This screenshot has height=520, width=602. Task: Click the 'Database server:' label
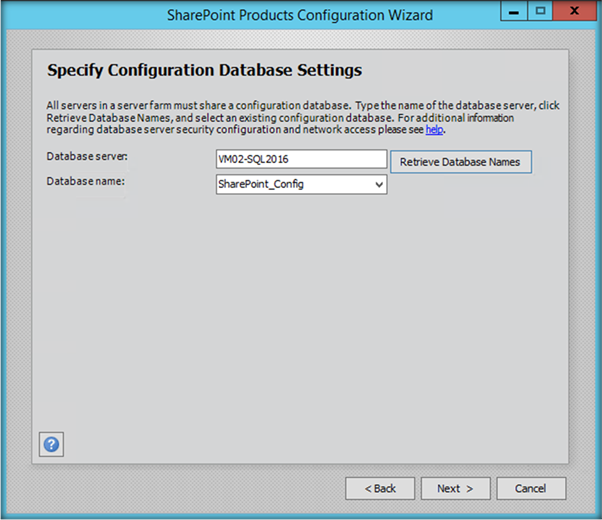pyautogui.click(x=88, y=156)
